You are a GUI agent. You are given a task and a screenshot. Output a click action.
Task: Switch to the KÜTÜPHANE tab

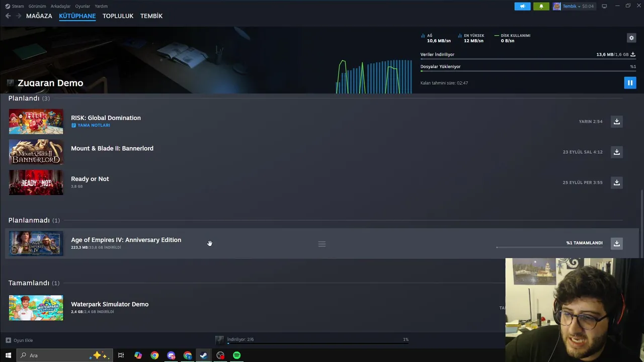[77, 16]
